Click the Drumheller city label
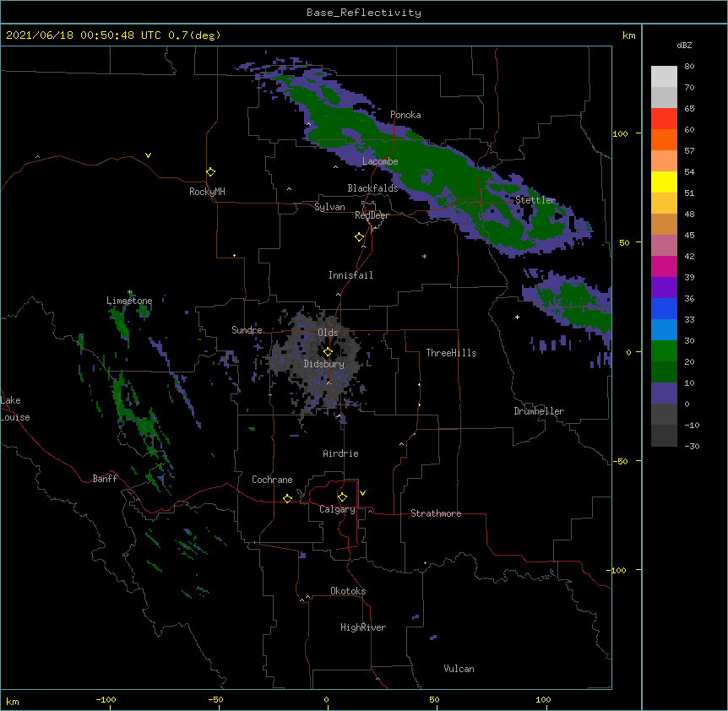The image size is (728, 711). [539, 411]
